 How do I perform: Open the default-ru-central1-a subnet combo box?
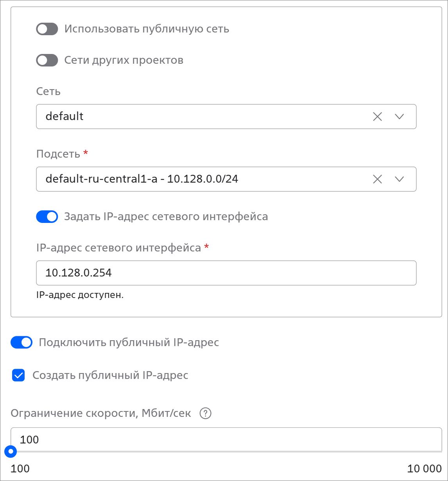pos(226,179)
